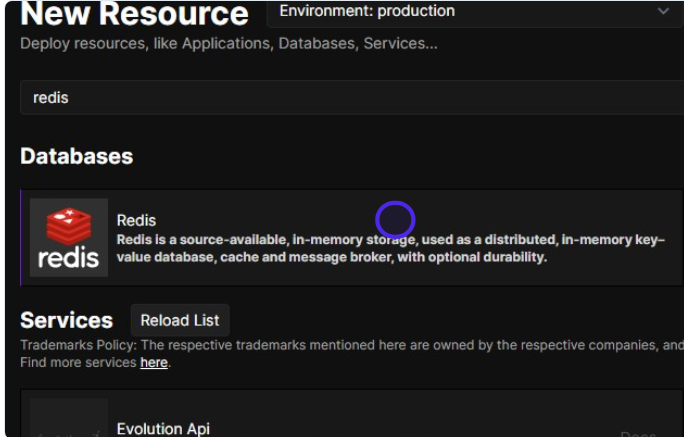Click the New Resource page heading

[134, 14]
